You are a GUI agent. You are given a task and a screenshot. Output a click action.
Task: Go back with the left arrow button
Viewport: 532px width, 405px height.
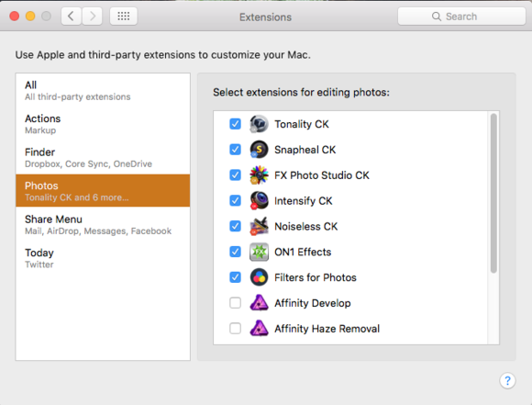[x=72, y=16]
